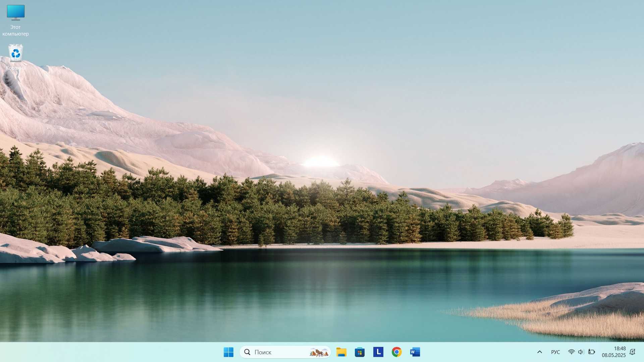Click the volume speaker tray icon
Screen dimensions: 644x362
coord(581,352)
